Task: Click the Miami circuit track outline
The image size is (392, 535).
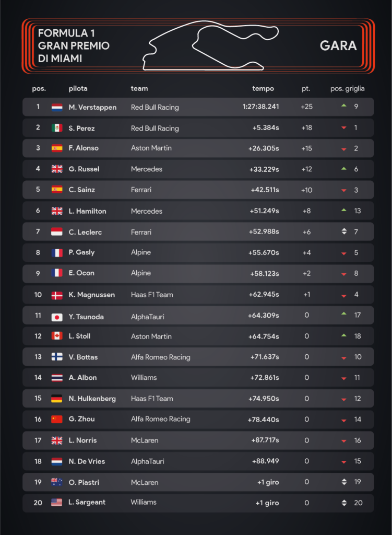Action: pyautogui.click(x=211, y=45)
